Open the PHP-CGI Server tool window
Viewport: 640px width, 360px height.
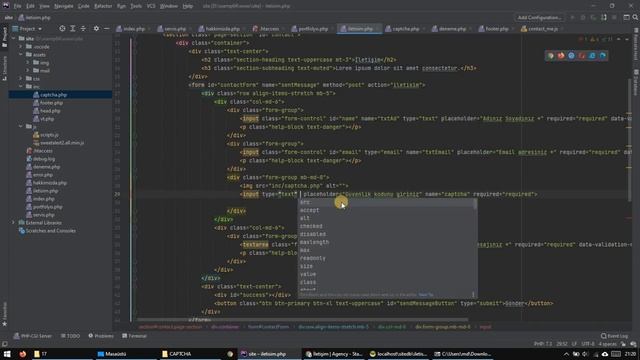pos(33,336)
